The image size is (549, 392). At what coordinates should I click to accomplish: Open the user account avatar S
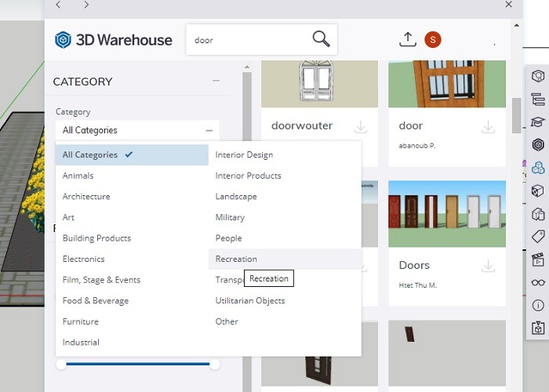pos(433,39)
